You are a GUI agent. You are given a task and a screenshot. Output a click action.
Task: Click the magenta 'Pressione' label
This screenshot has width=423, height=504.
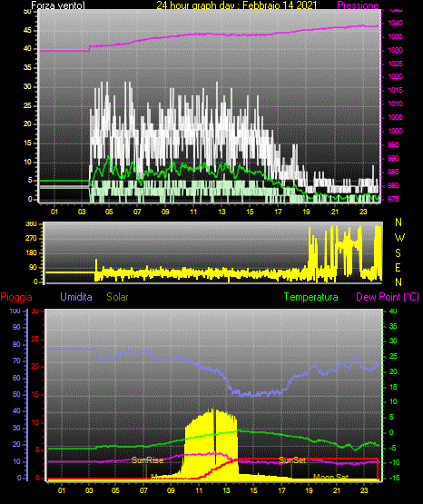coord(359,5)
